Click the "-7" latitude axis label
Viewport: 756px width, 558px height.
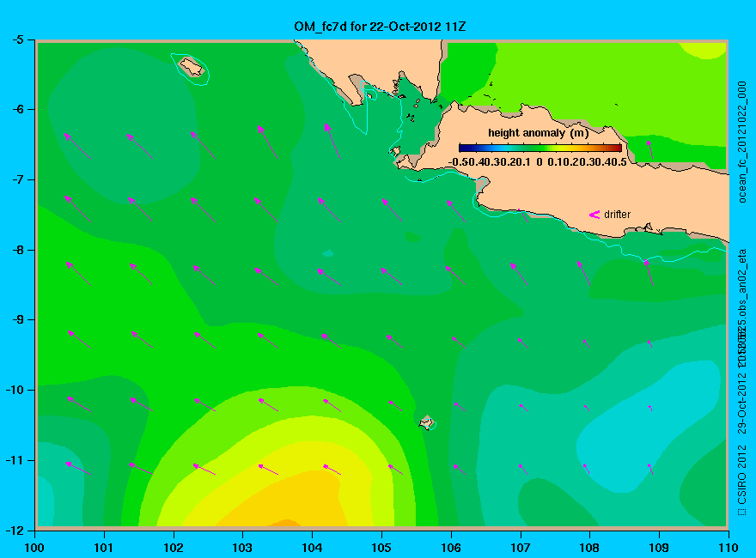click(18, 179)
